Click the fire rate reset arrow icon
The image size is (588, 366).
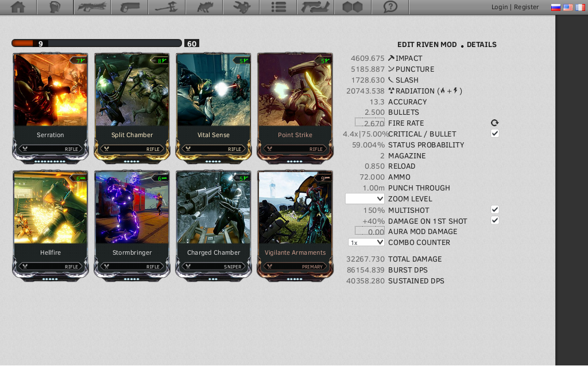coord(494,123)
